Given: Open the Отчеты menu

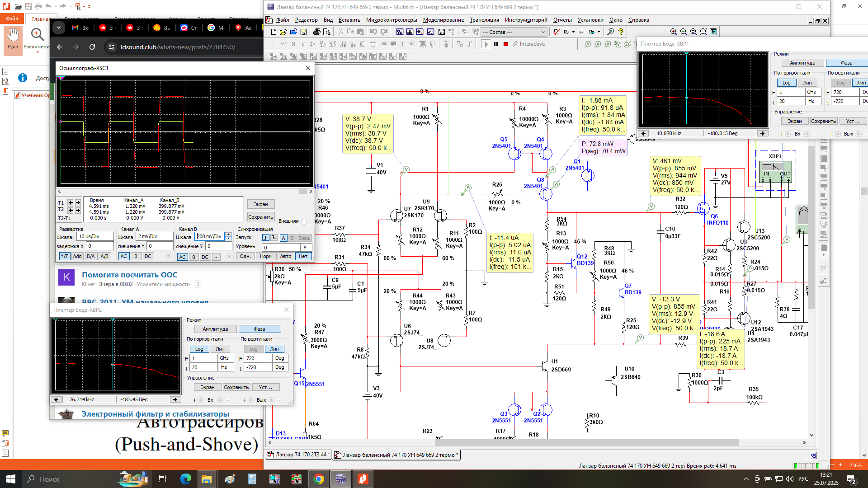Looking at the screenshot, I should pyautogui.click(x=562, y=20).
